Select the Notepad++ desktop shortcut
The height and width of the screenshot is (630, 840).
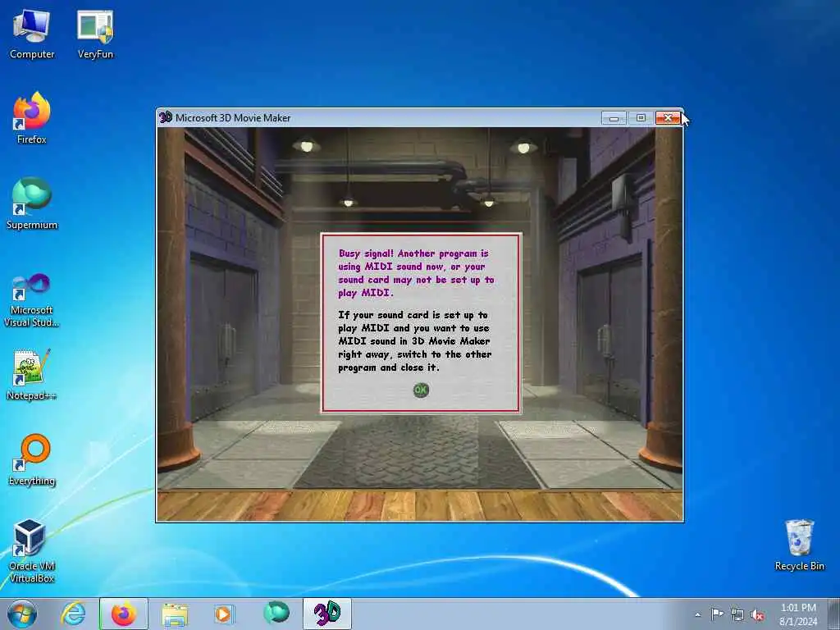click(32, 374)
